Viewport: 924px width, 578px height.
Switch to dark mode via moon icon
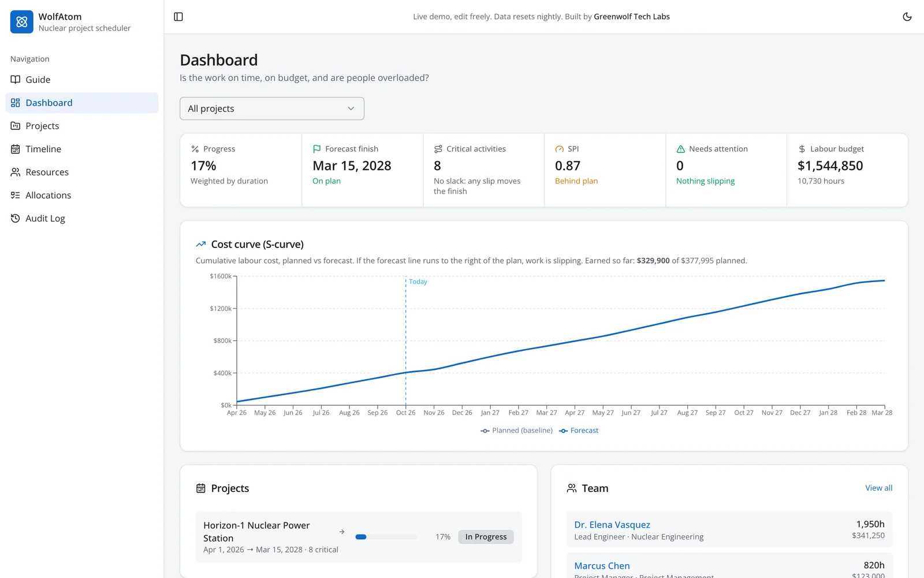907,17
